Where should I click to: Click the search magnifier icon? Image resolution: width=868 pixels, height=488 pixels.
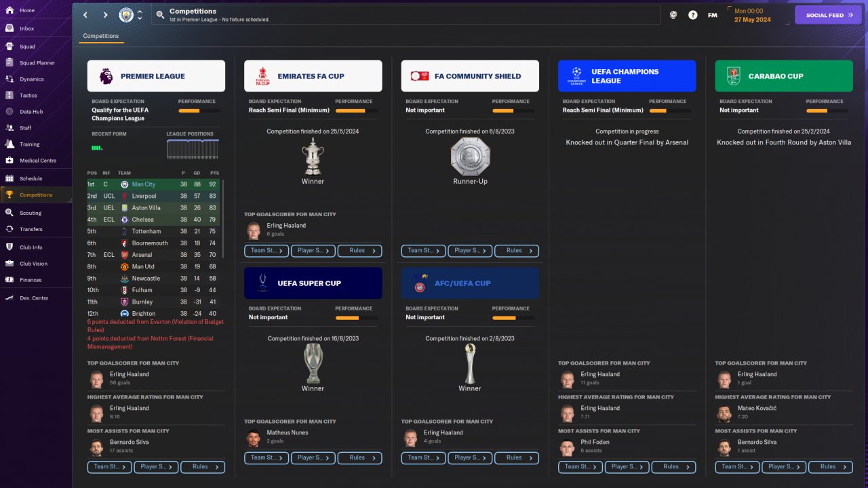(x=160, y=14)
